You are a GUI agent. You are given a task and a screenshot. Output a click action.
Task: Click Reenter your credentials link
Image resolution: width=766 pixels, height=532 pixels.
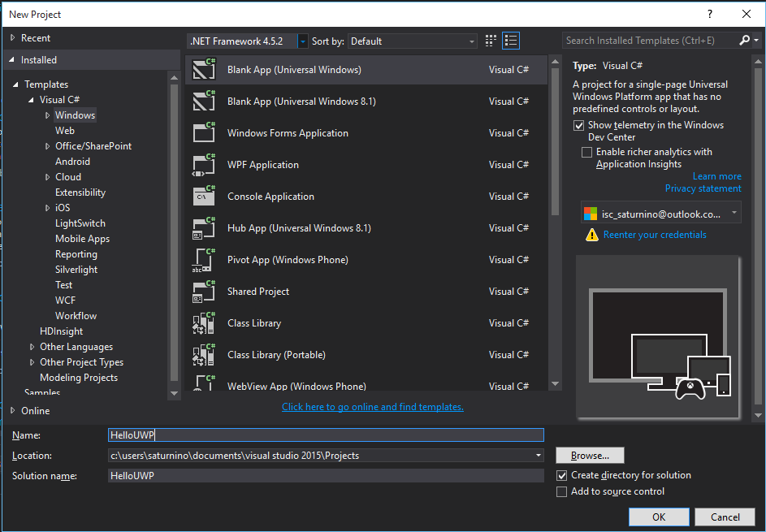[655, 235]
